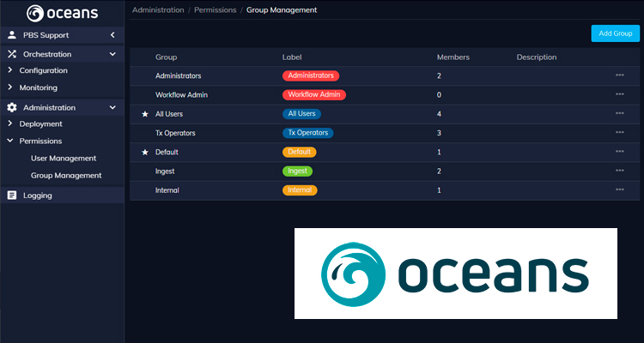
Task: Open the actions menu for the Default row
Action: click(x=620, y=152)
